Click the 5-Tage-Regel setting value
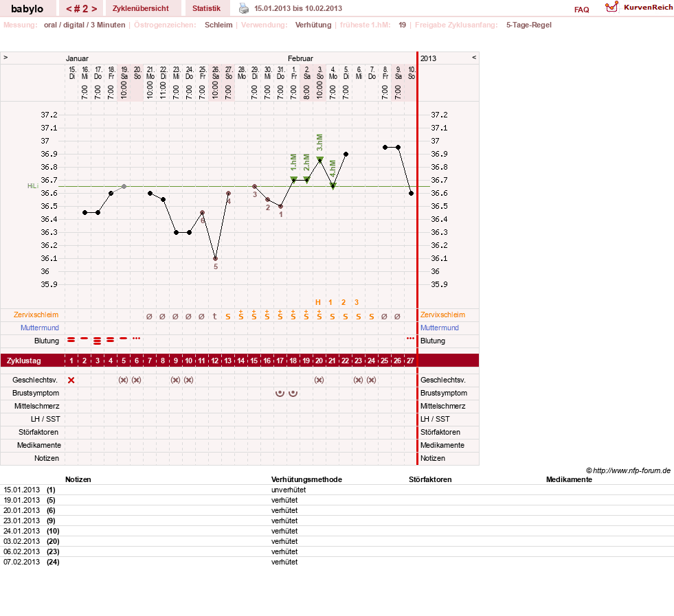Image resolution: width=674 pixels, height=616 pixels. click(x=529, y=25)
